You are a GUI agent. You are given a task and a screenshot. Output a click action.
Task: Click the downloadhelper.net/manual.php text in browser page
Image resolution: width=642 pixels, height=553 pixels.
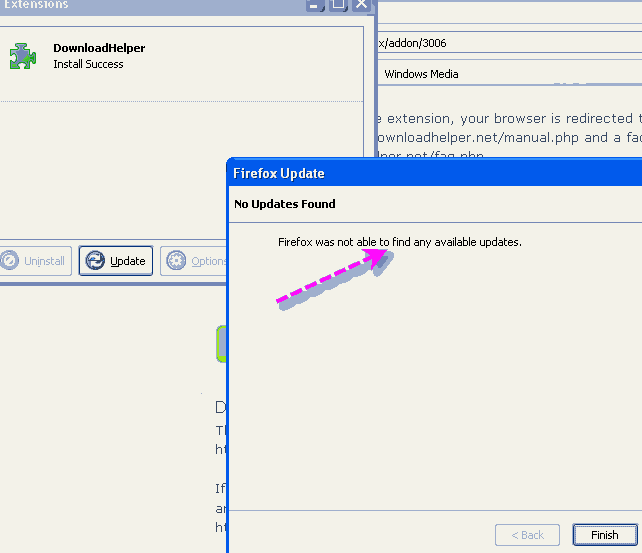(478, 138)
